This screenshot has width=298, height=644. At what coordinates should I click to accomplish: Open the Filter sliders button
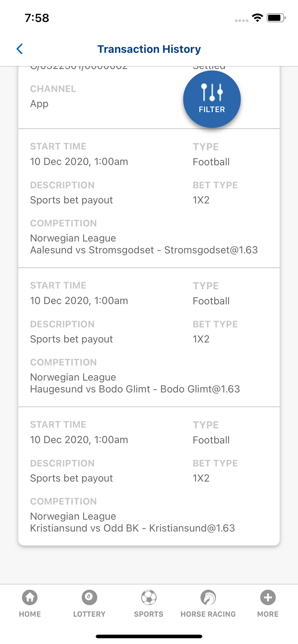coord(212,99)
